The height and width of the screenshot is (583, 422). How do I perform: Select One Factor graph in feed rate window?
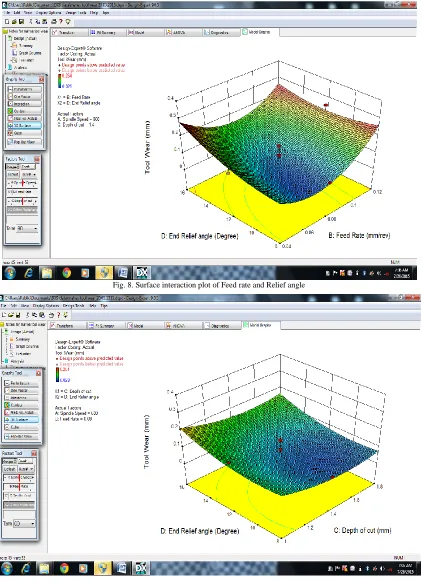(x=25, y=96)
